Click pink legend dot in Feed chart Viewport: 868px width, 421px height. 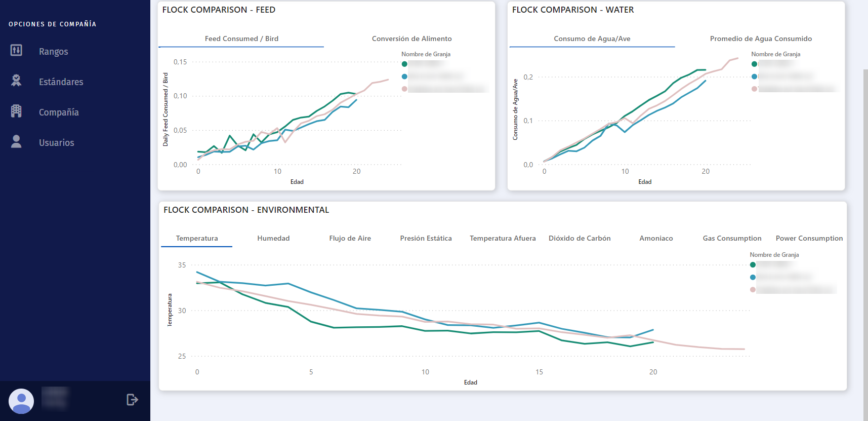coord(404,89)
